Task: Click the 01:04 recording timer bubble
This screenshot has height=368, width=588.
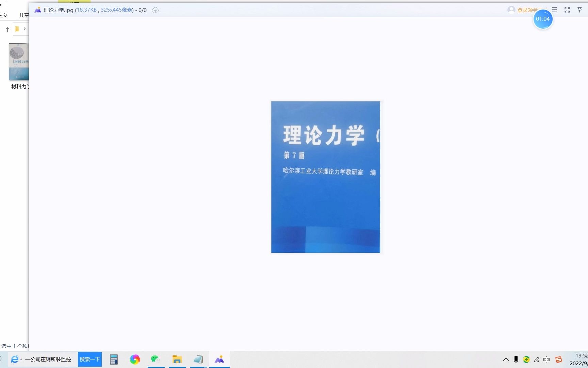Action: (x=543, y=19)
